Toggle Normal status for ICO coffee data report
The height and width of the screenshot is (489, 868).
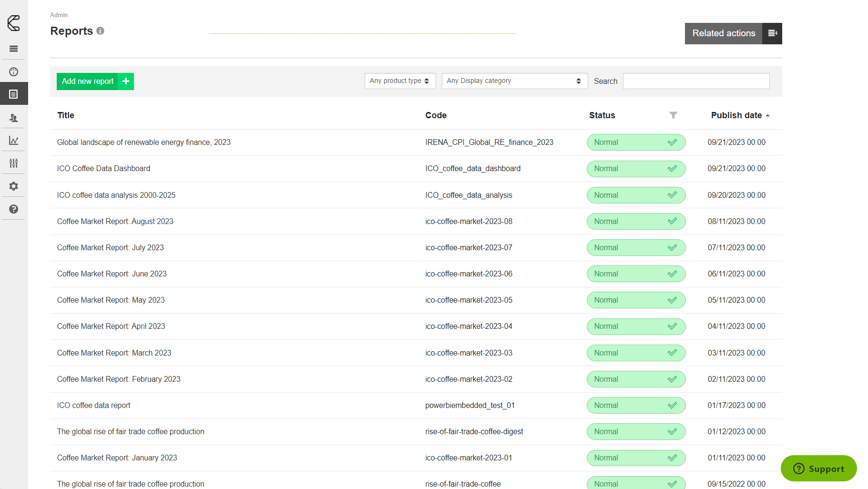click(x=636, y=406)
